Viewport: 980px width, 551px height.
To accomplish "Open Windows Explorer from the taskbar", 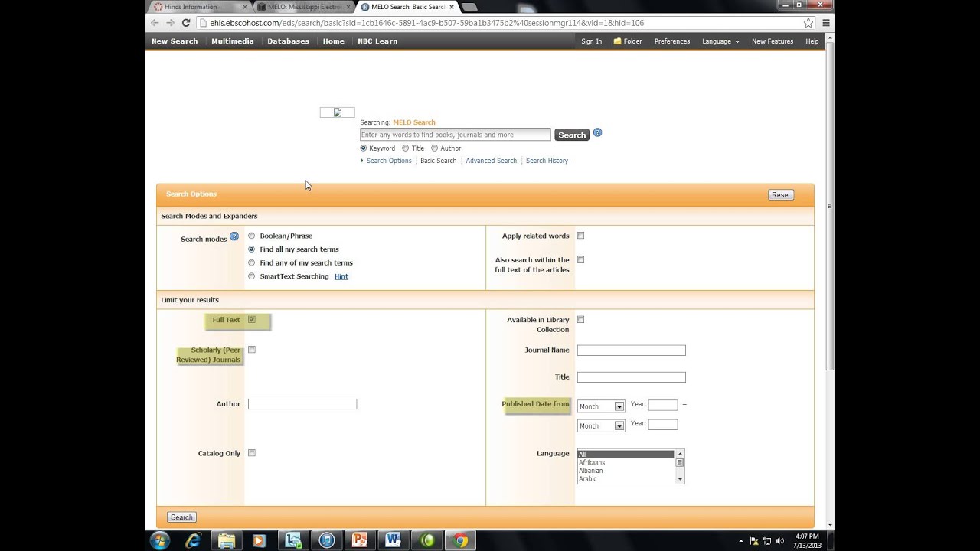I will pyautogui.click(x=227, y=540).
